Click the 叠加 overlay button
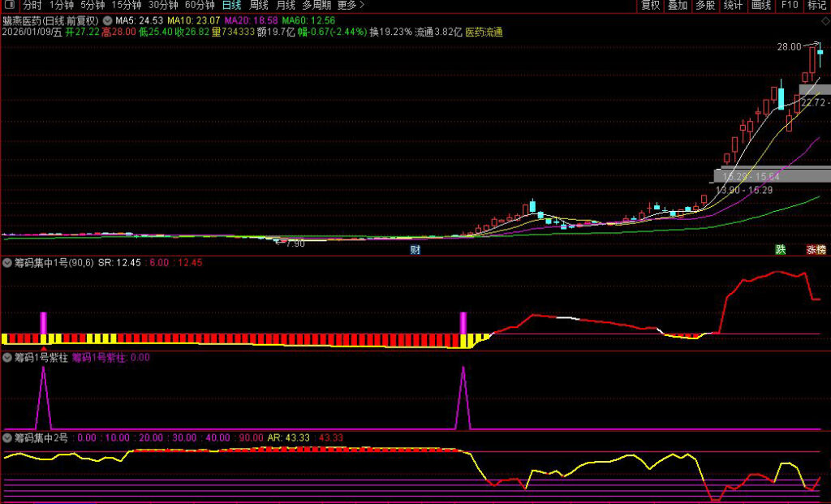This screenshot has height=504, width=831. coord(678,6)
